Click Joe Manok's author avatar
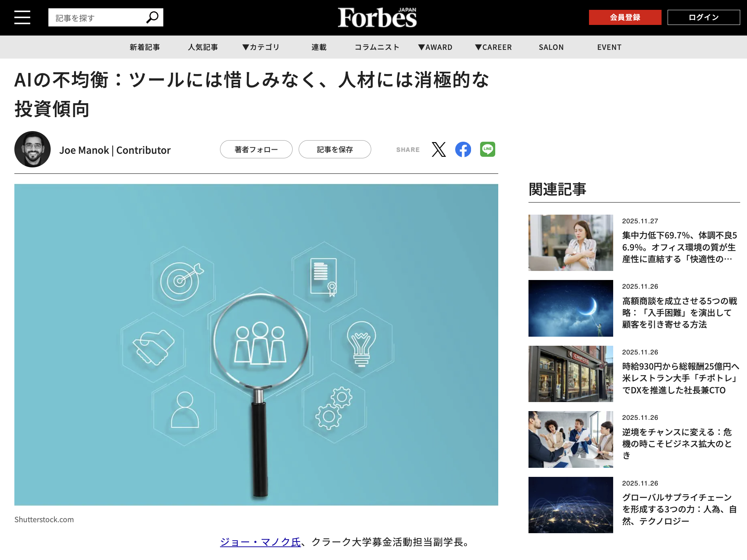This screenshot has width=747, height=560. 33,150
